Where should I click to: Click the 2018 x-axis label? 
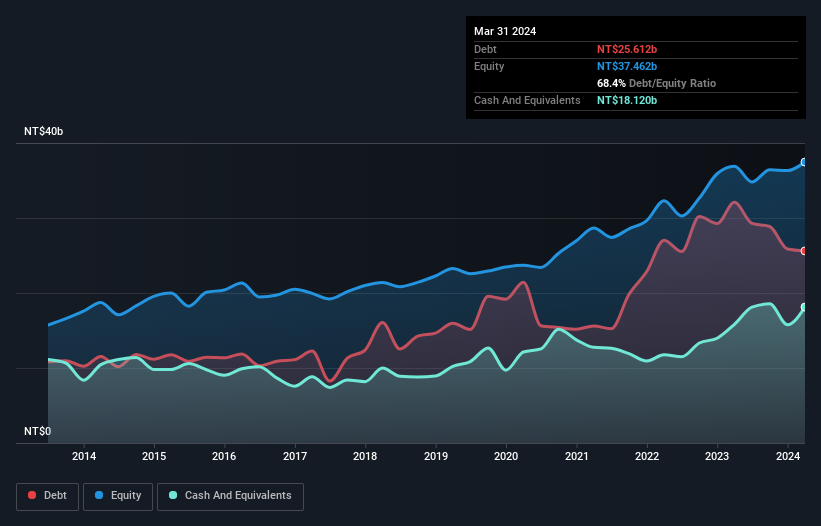tap(365, 456)
